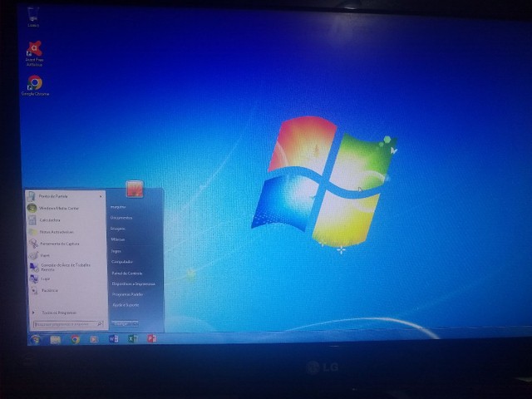Open the Lixeira recycle bin desktop icon
The width and height of the screenshot is (532, 399).
click(x=33, y=17)
